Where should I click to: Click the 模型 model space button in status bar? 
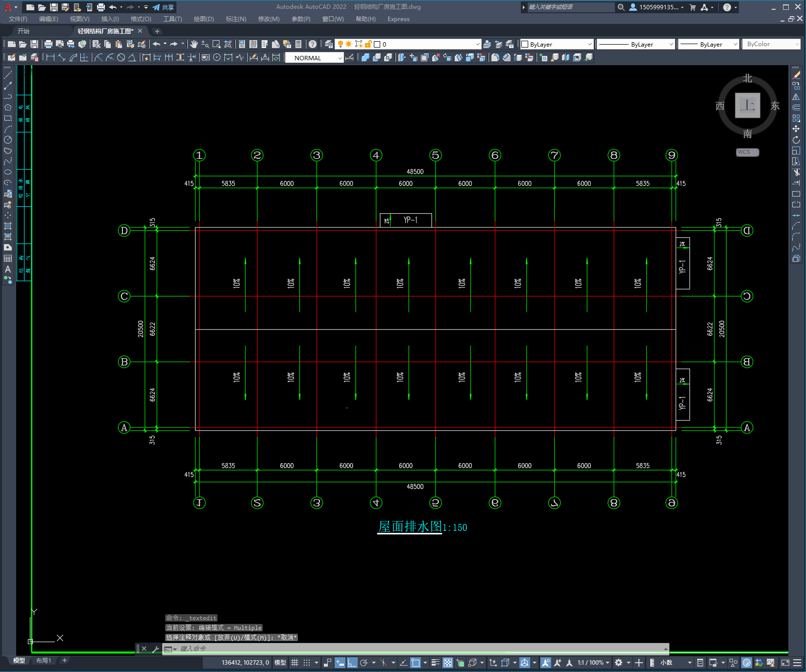(280, 663)
